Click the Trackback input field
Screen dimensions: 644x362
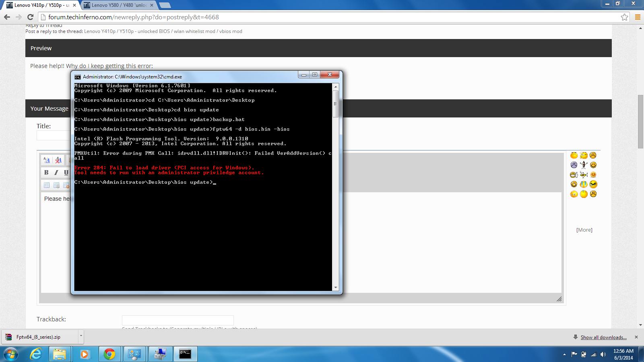[x=178, y=320]
